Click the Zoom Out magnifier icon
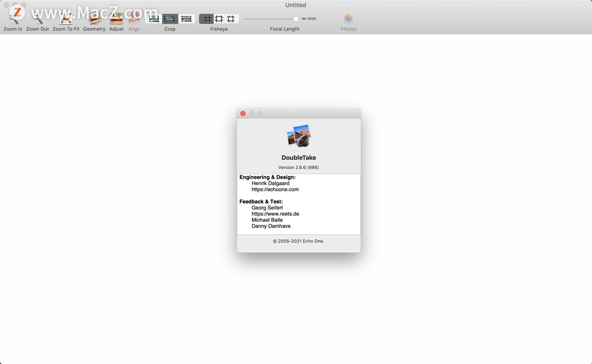 (38, 18)
